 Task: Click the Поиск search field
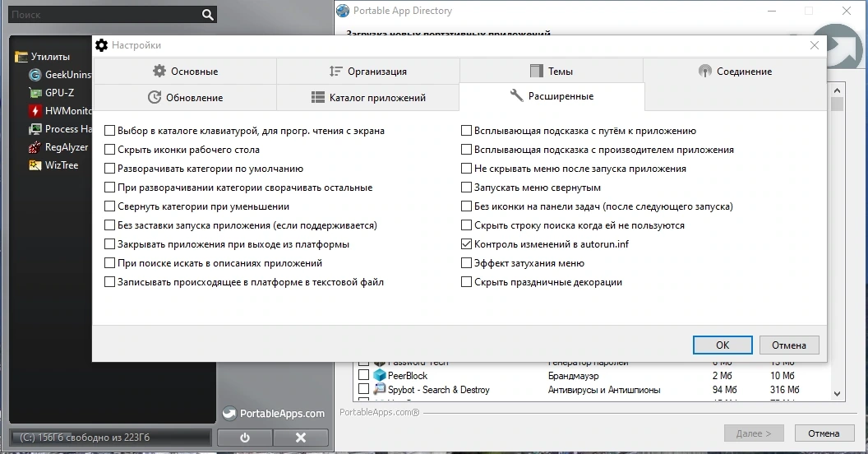(104, 15)
